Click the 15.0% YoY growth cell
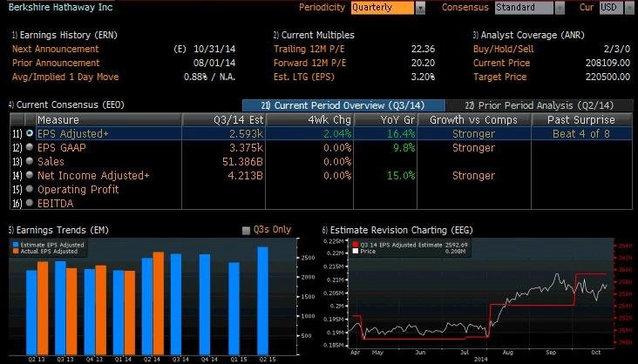This screenshot has width=638, height=364. (x=401, y=175)
